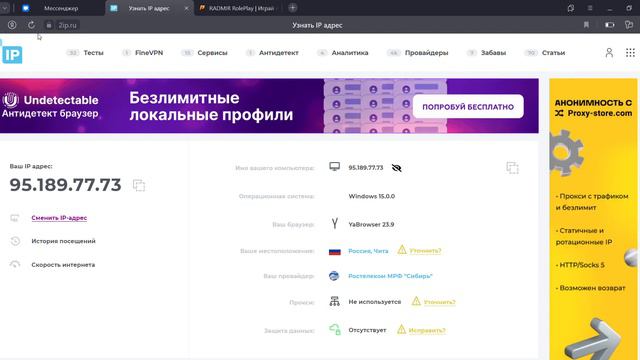The width and height of the screenshot is (640, 360).
Task: Open the browser back/account round icon
Action: pos(12,25)
